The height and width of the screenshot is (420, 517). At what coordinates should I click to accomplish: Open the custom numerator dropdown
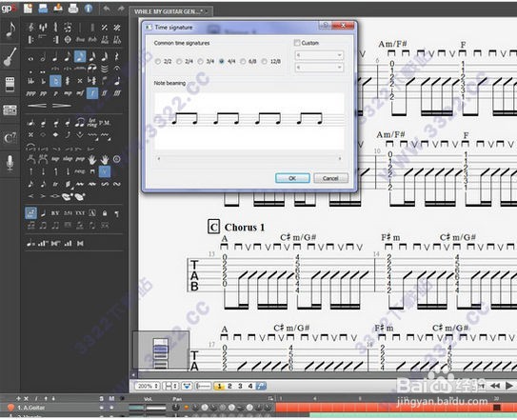(319, 55)
